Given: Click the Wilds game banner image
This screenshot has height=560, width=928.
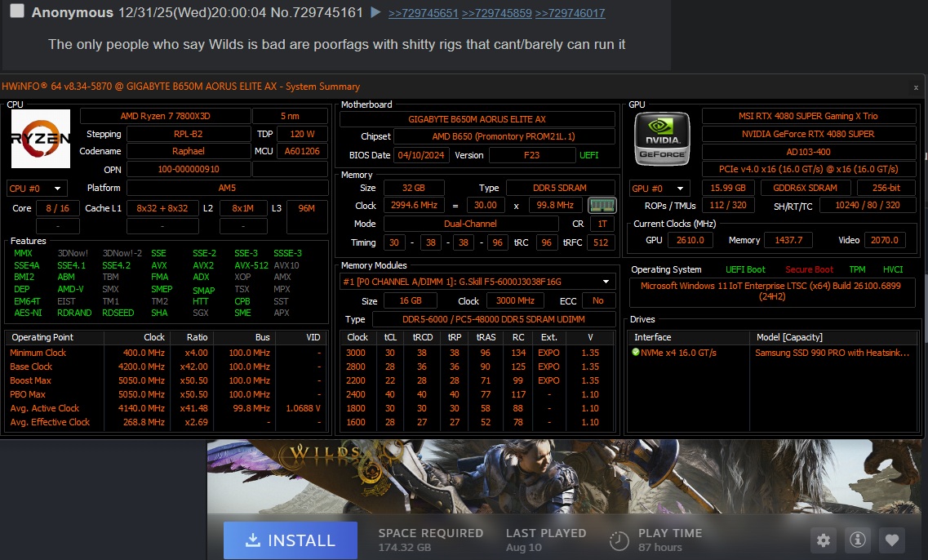Looking at the screenshot, I should tap(563, 477).
